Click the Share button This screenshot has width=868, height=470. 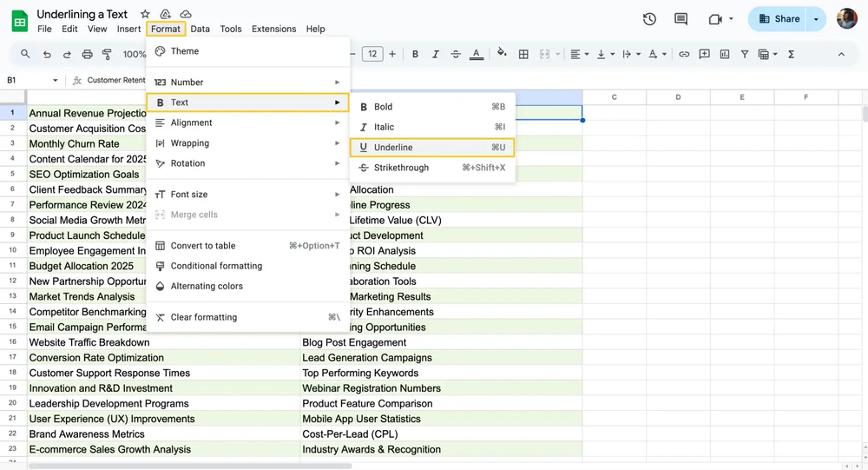779,19
